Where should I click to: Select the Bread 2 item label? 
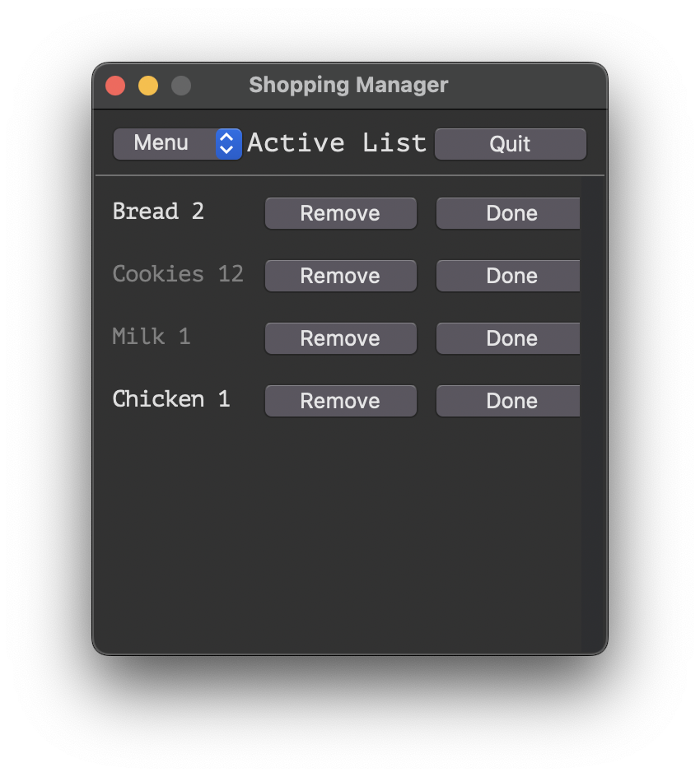point(158,212)
